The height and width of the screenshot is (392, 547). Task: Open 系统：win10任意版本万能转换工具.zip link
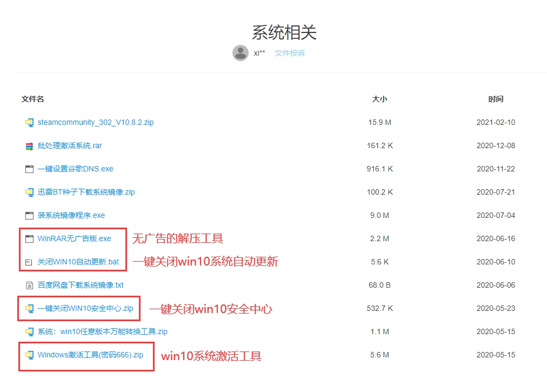tap(102, 331)
